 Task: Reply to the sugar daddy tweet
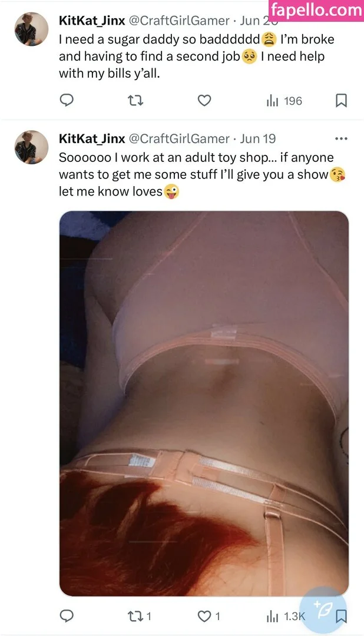coord(67,100)
